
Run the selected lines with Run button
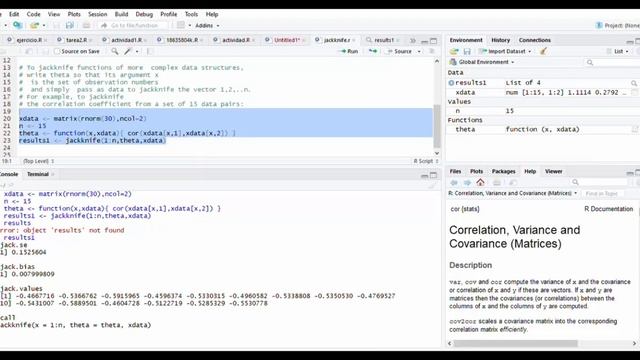click(x=349, y=51)
